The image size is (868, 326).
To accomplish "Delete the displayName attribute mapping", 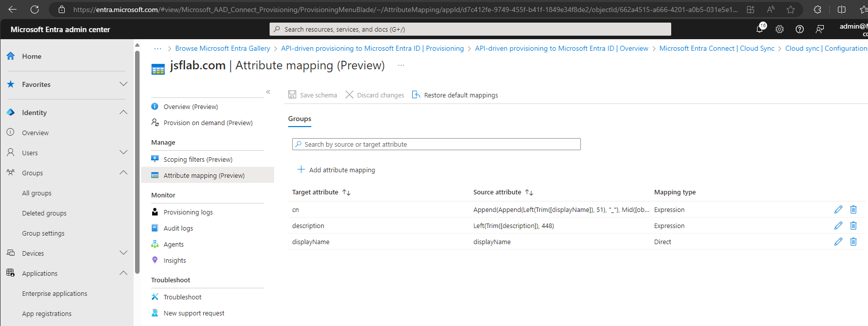I will (x=853, y=242).
